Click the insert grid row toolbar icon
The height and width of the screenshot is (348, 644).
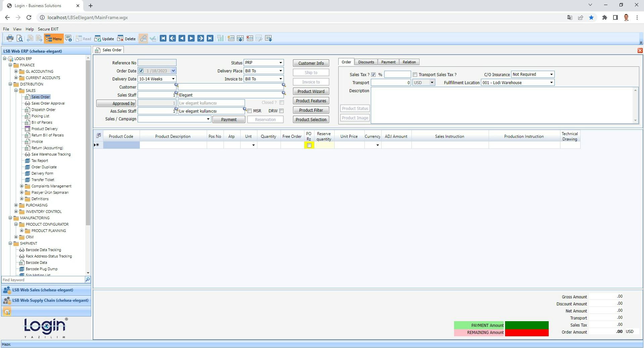[231, 38]
